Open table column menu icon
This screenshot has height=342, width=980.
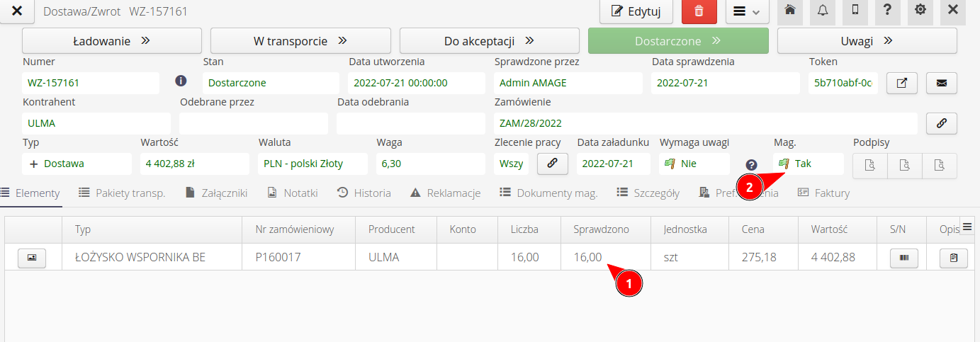click(x=967, y=227)
